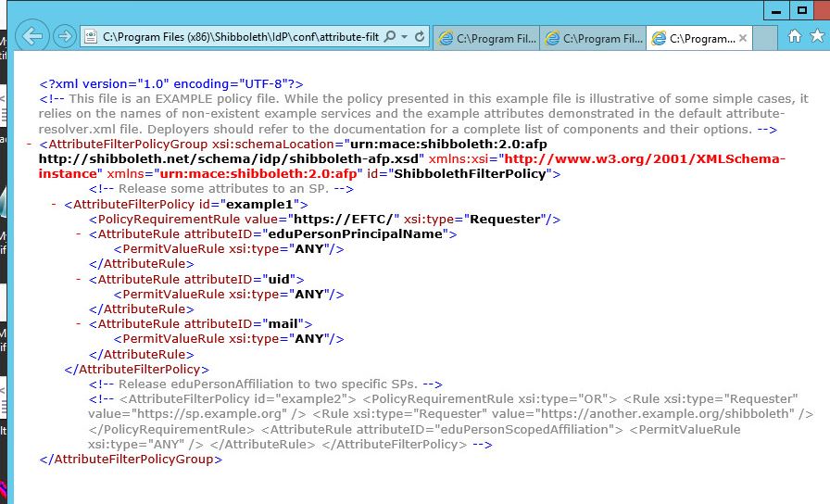830x504 pixels.
Task: Click the "uid" attributeID value
Action: (x=280, y=279)
